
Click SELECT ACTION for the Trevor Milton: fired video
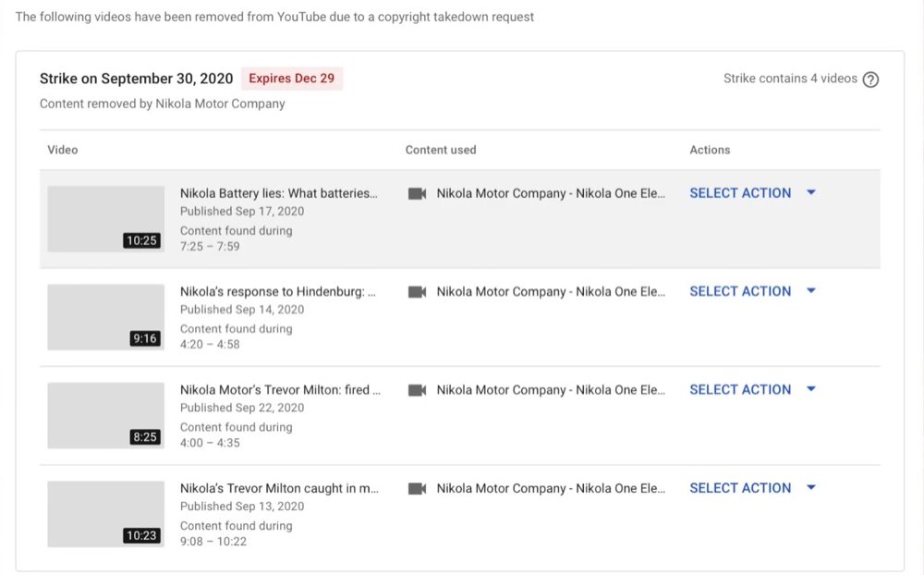pyautogui.click(x=740, y=390)
